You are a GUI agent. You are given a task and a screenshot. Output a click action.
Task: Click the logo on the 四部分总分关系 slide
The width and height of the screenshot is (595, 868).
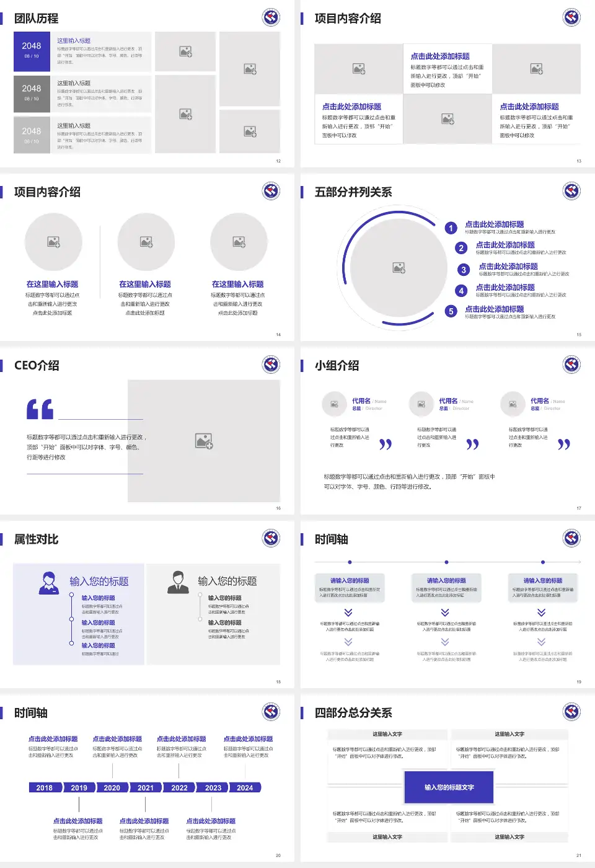tap(571, 712)
